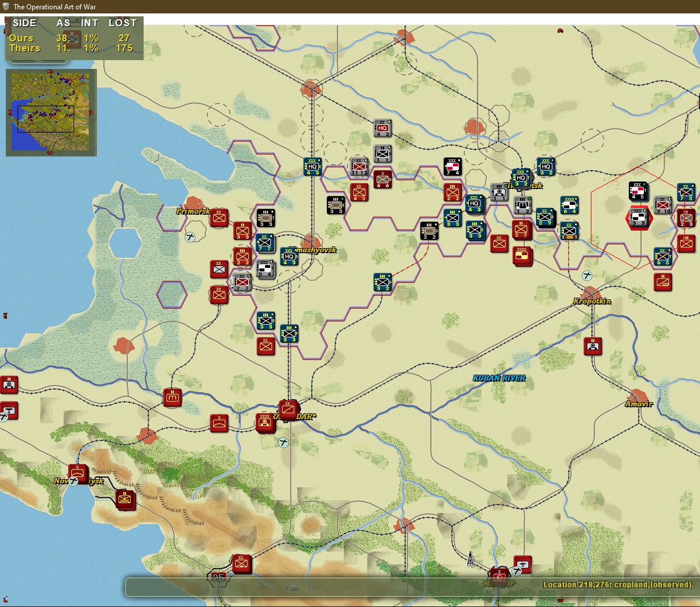Screen dimensions: 700x607
Task: Select highlighted gray corps unit rated 3-3
Action: [x=638, y=217]
